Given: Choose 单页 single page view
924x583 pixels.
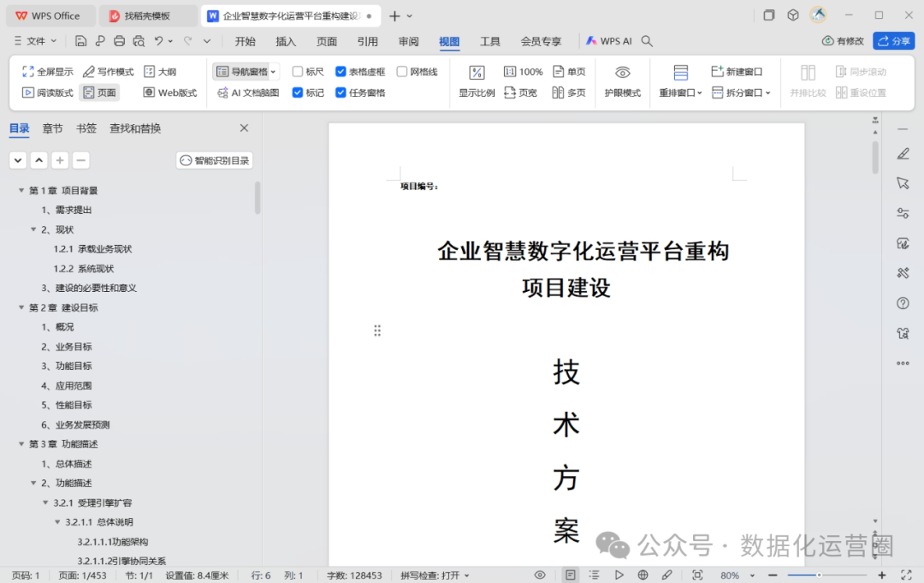Looking at the screenshot, I should [569, 72].
